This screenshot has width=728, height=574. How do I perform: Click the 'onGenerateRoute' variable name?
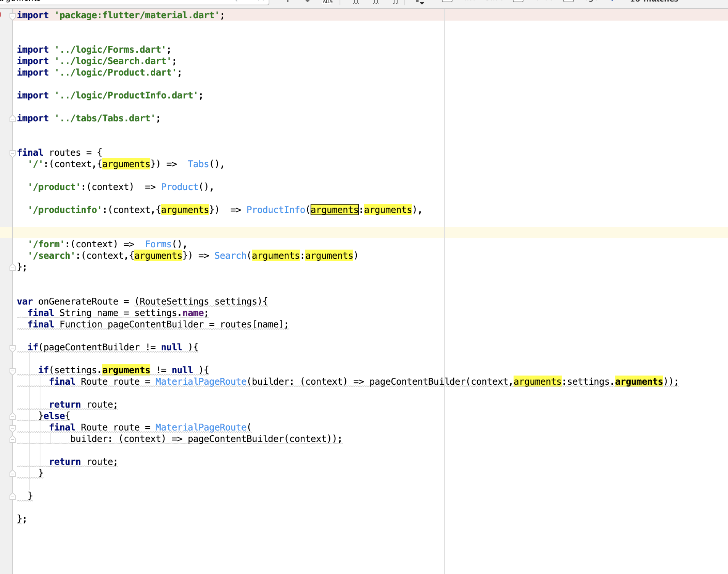pyautogui.click(x=78, y=302)
